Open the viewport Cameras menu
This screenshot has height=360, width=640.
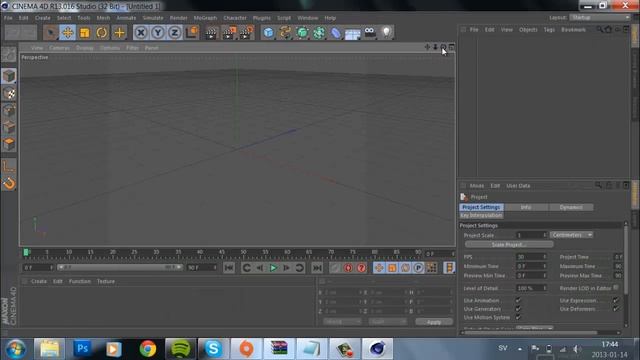[x=60, y=48]
